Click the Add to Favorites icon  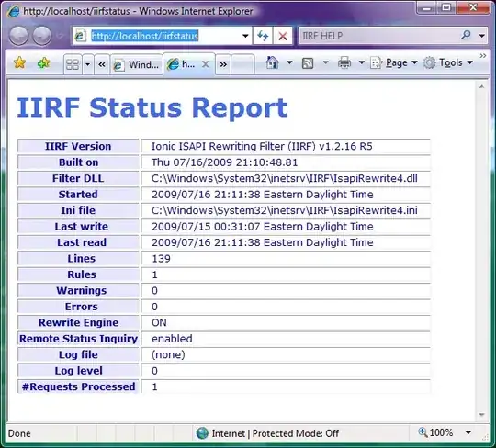click(x=44, y=63)
